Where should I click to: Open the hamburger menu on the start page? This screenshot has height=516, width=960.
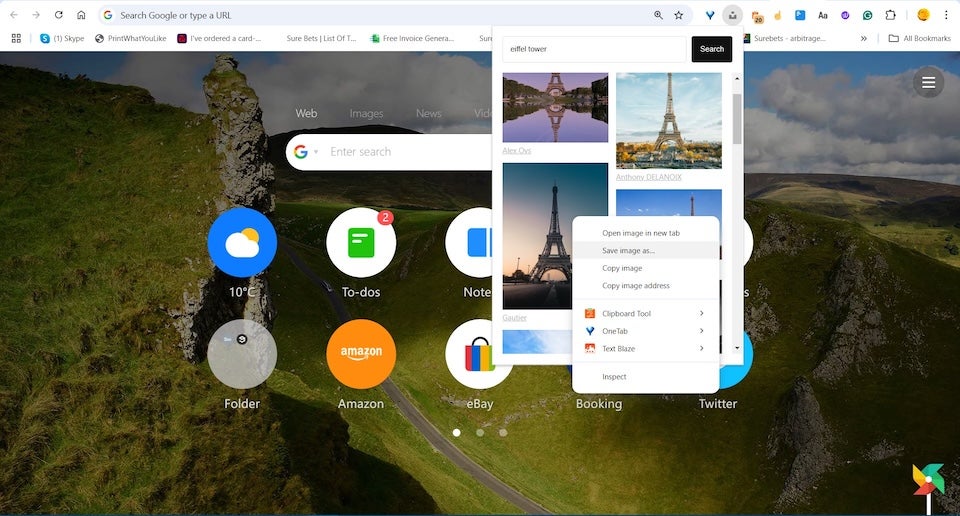928,82
